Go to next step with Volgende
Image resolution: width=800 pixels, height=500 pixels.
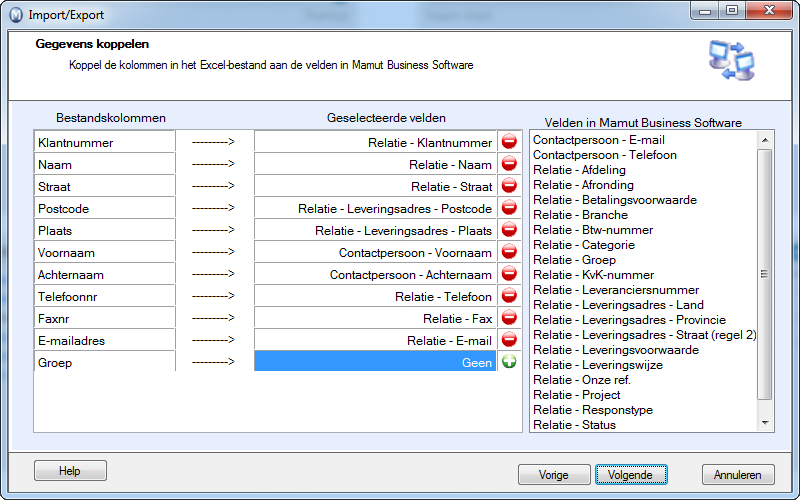pos(631,474)
